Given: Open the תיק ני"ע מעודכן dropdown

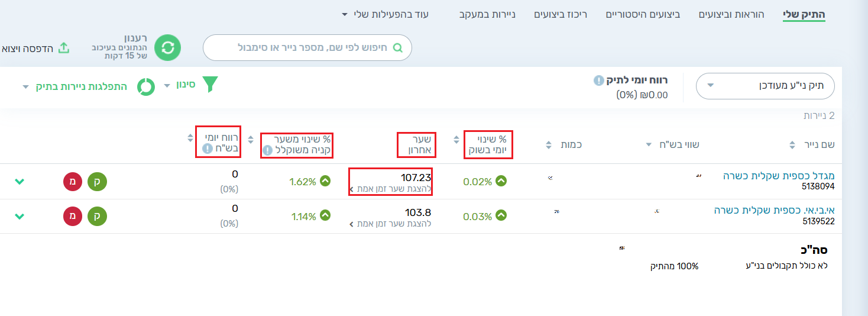Looking at the screenshot, I should tap(765, 86).
